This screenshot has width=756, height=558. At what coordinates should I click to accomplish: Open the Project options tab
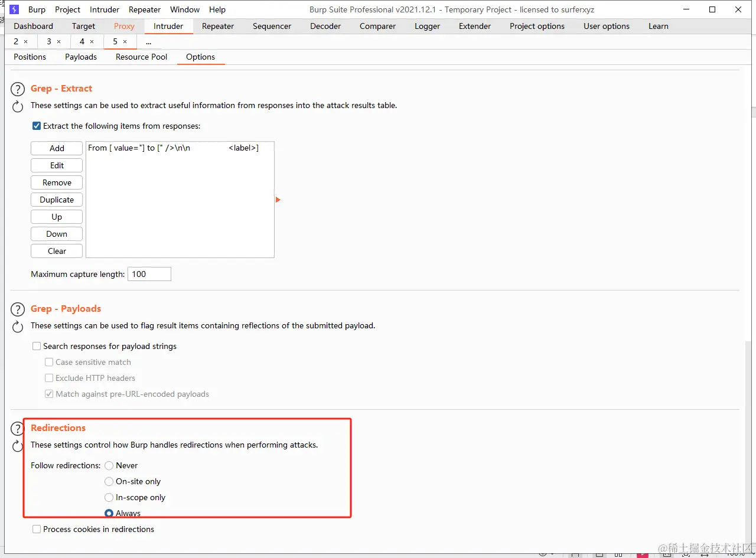pos(537,26)
